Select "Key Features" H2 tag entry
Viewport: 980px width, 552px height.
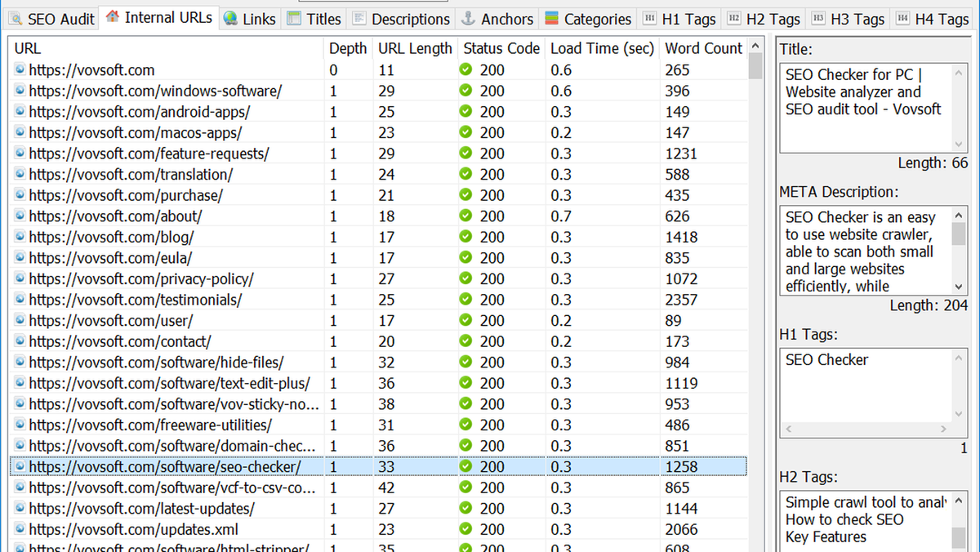pyautogui.click(x=826, y=536)
